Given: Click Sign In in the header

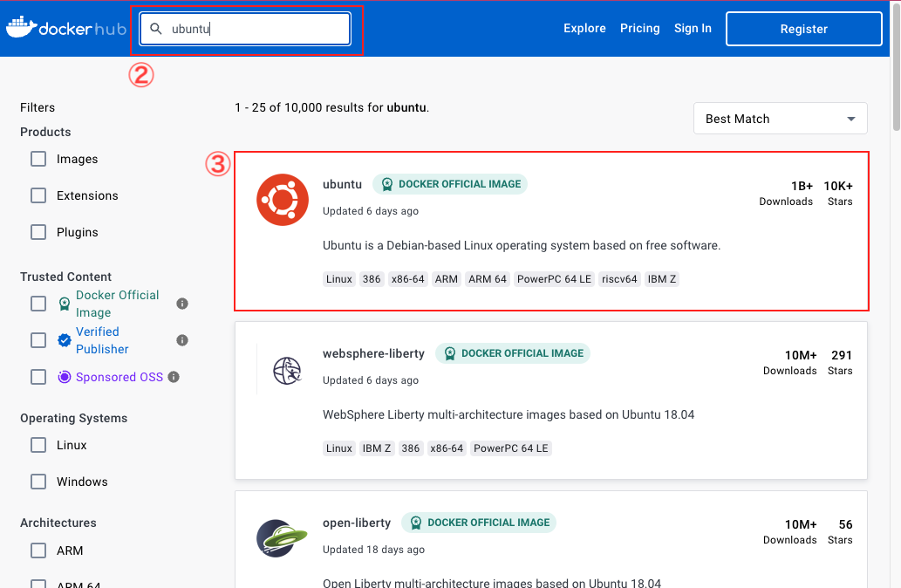Looking at the screenshot, I should pos(693,28).
